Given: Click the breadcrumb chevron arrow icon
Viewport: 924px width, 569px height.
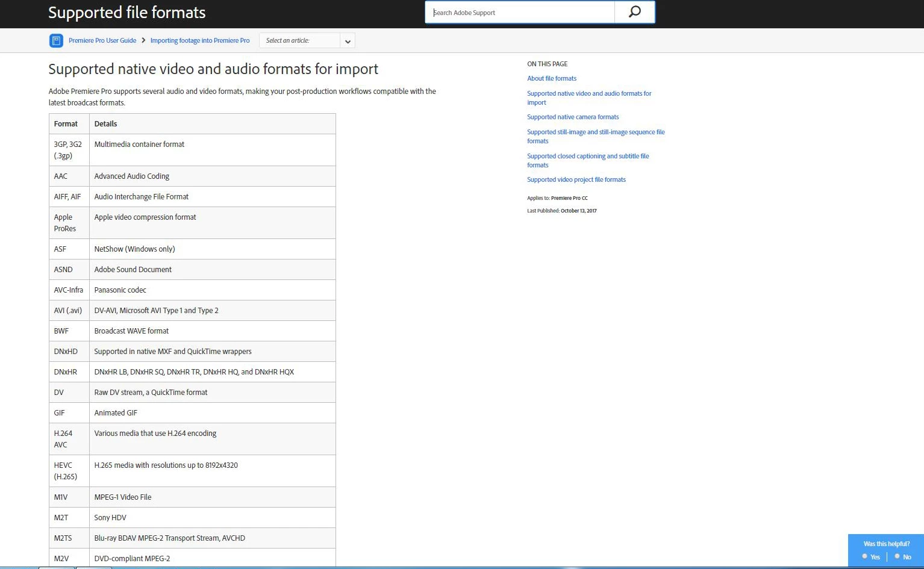Looking at the screenshot, I should click(143, 40).
